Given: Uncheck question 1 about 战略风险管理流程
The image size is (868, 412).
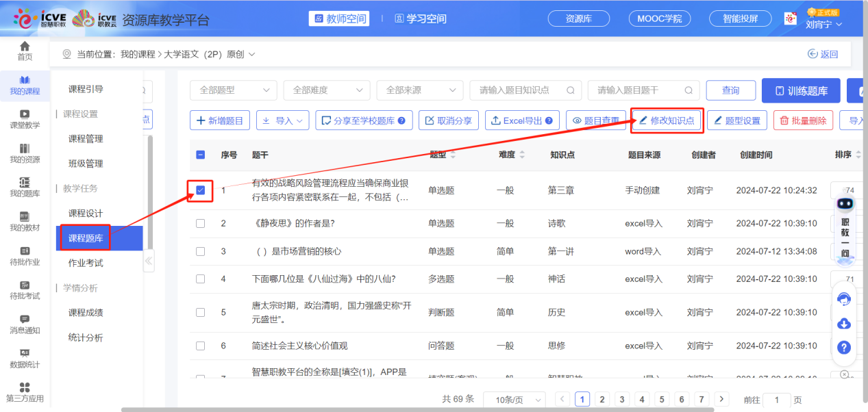Looking at the screenshot, I should click(x=200, y=191).
